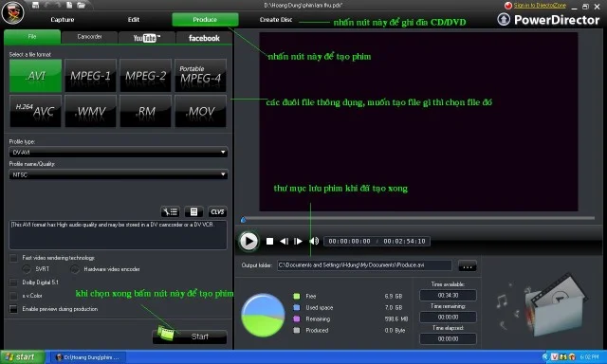
Task: Pick the .WMV format tile
Action: (91, 112)
